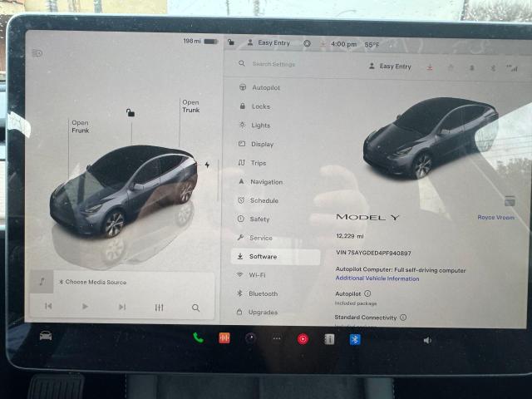Tap the sentry mode circle icon in status bar

tap(307, 43)
